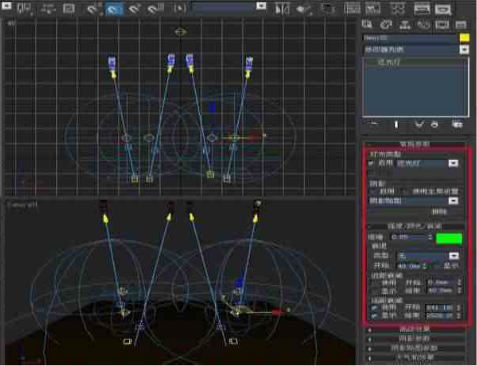Screen dimensions: 477x366
Task: Collapse the 常规参数 rollout
Action: point(415,144)
